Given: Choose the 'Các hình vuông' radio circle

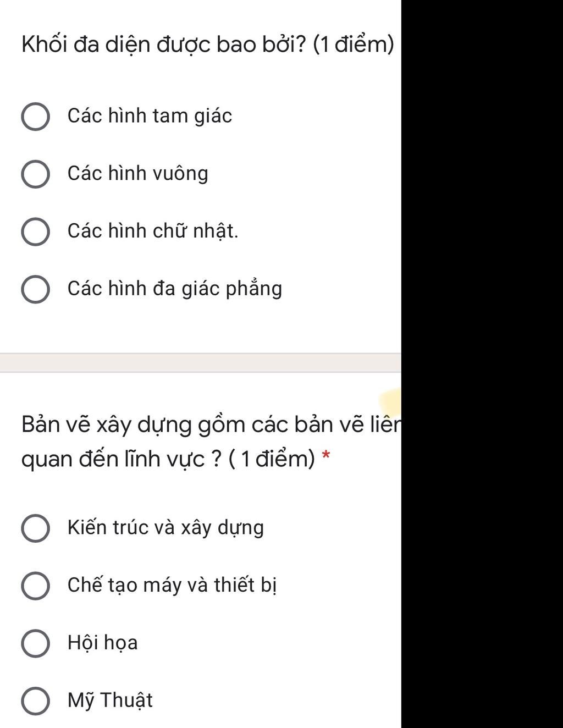Looking at the screenshot, I should click(36, 174).
